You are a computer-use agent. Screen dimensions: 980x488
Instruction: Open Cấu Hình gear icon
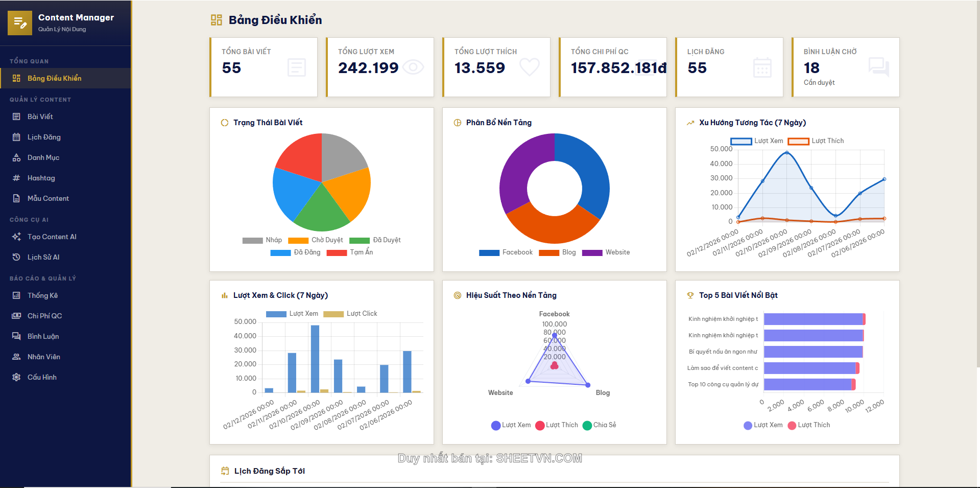click(16, 377)
